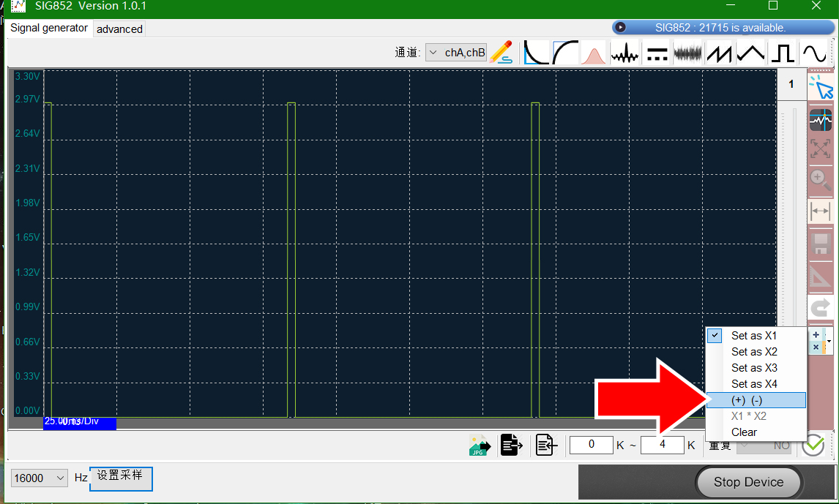The width and height of the screenshot is (839, 504).
Task: Click the green checkmark apply icon
Action: pos(813,445)
